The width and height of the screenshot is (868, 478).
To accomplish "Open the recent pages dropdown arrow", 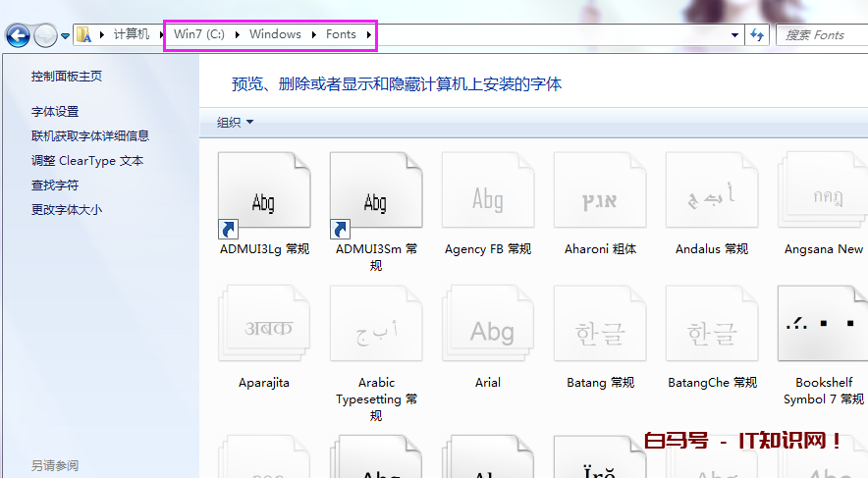I will [65, 36].
